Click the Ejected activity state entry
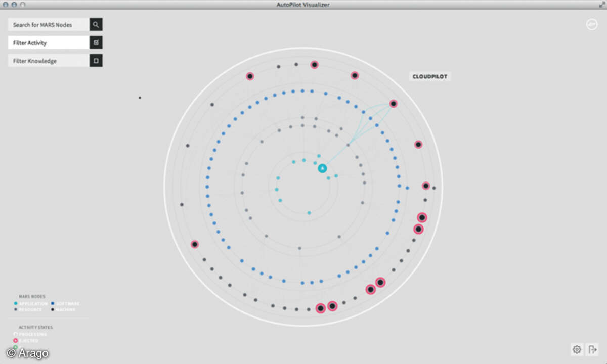 [x=26, y=341]
